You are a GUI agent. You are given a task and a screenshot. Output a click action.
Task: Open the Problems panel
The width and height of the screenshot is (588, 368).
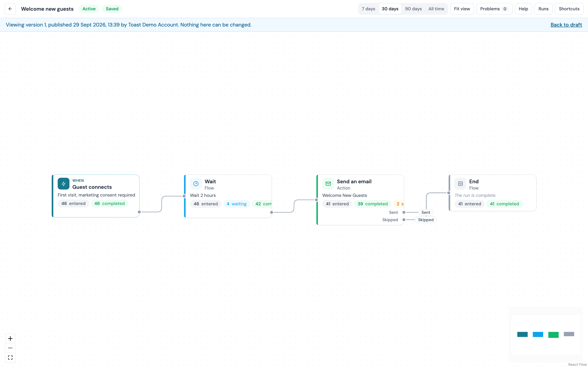(494, 9)
